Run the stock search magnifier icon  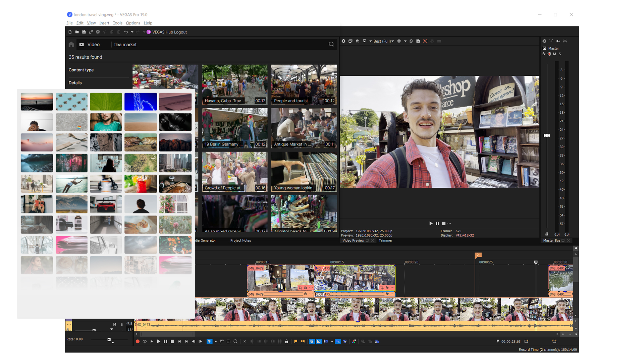coord(331,44)
